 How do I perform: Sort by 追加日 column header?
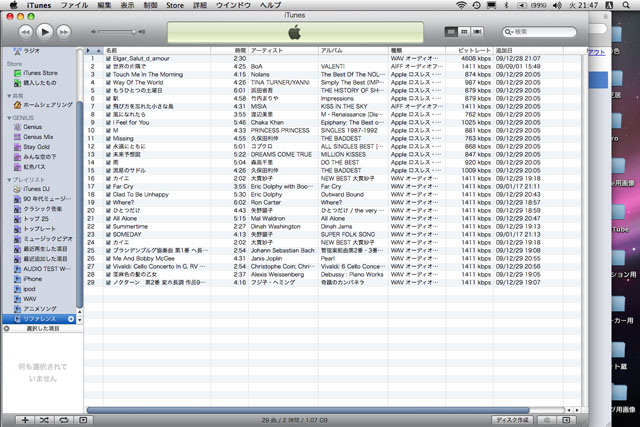pyautogui.click(x=528, y=51)
